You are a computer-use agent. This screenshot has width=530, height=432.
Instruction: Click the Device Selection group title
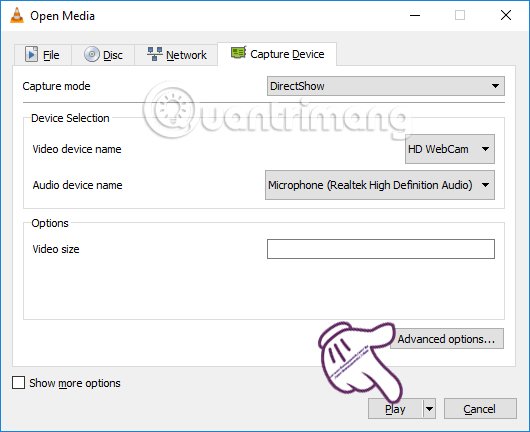[70, 118]
